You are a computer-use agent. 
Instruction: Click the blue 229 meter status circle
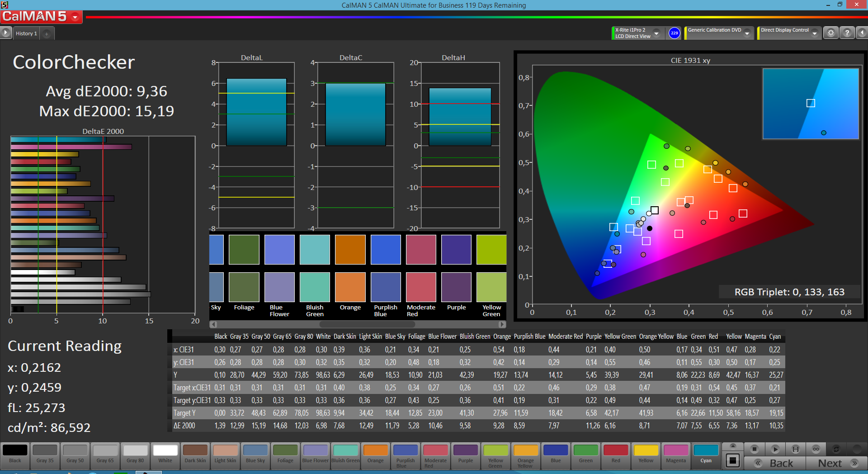[x=674, y=33]
